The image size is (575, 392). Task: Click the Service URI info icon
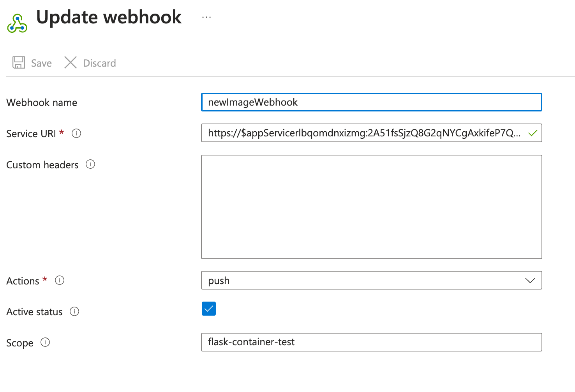[x=76, y=133]
